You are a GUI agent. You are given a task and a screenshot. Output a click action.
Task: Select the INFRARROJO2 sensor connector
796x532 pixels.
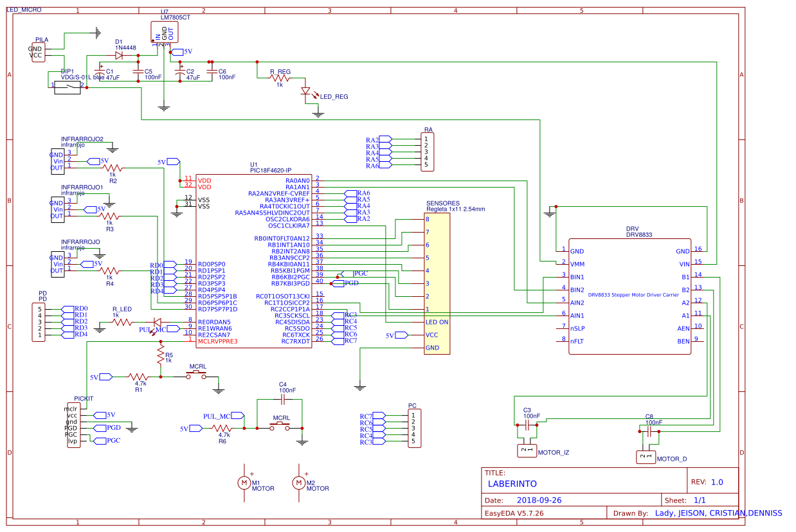58,161
